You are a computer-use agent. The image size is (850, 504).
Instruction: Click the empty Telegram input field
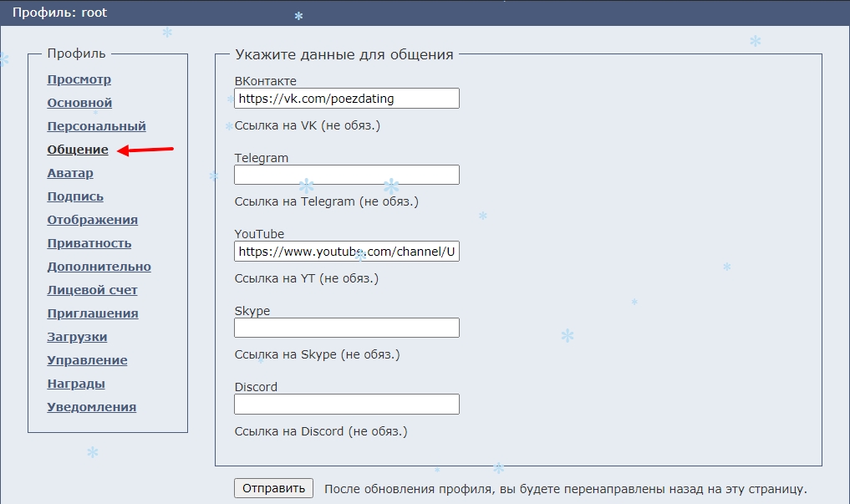347,175
